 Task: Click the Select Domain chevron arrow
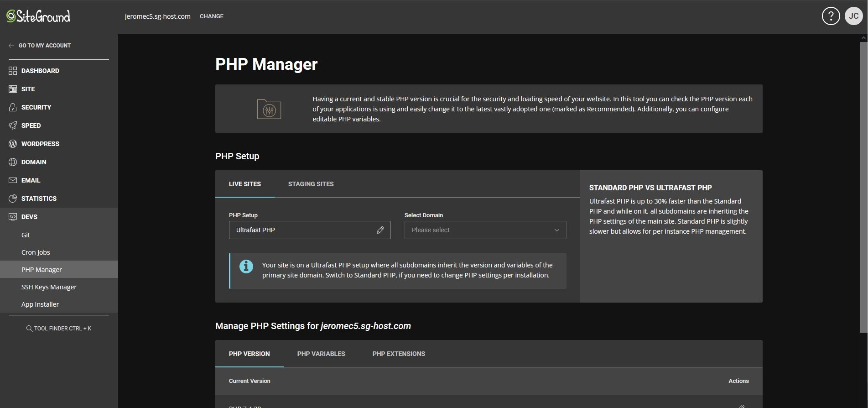pos(556,230)
